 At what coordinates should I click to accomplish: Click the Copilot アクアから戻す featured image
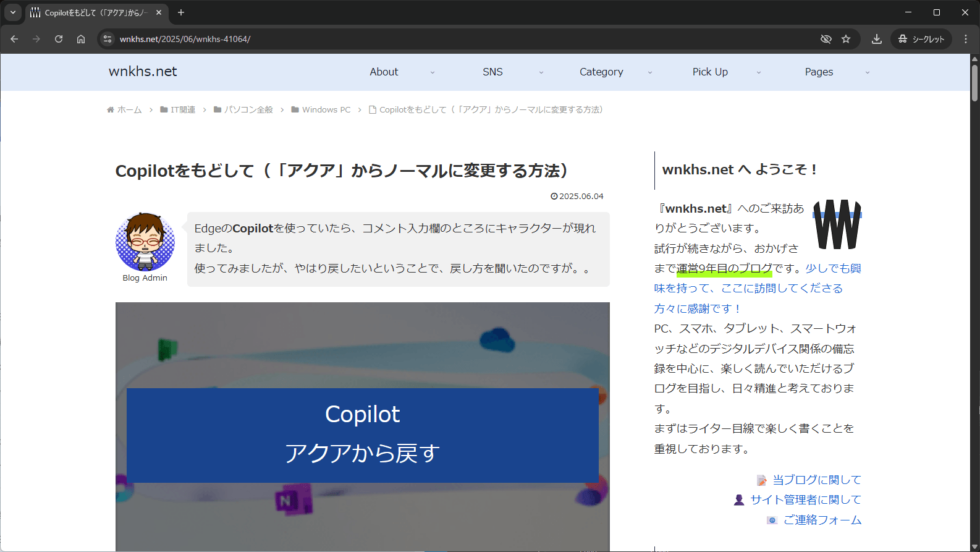tap(363, 427)
